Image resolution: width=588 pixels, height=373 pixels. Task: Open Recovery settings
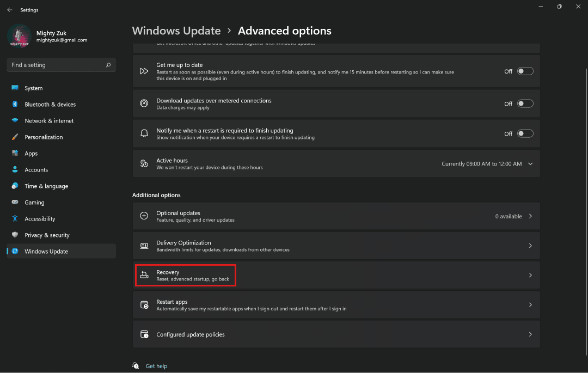[336, 275]
